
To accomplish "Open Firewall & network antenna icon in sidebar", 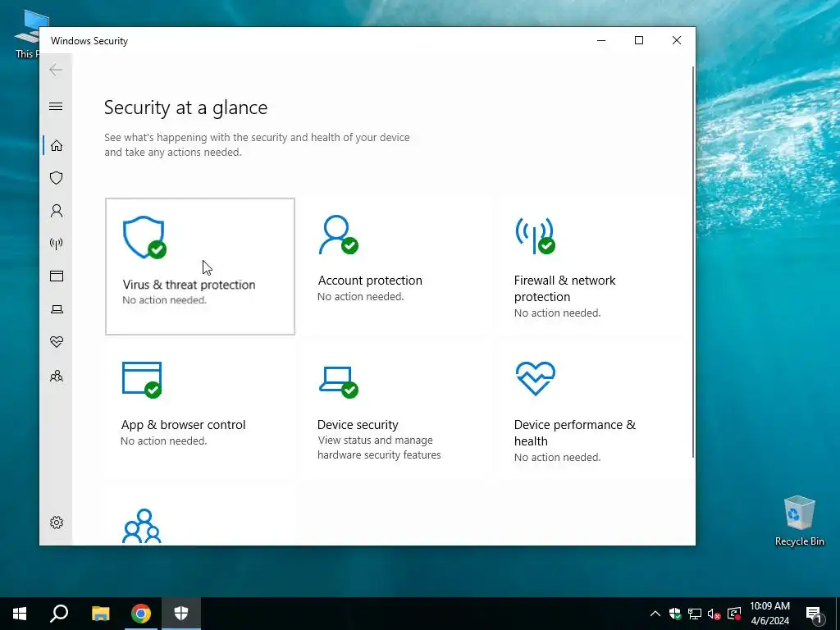I will click(x=57, y=244).
